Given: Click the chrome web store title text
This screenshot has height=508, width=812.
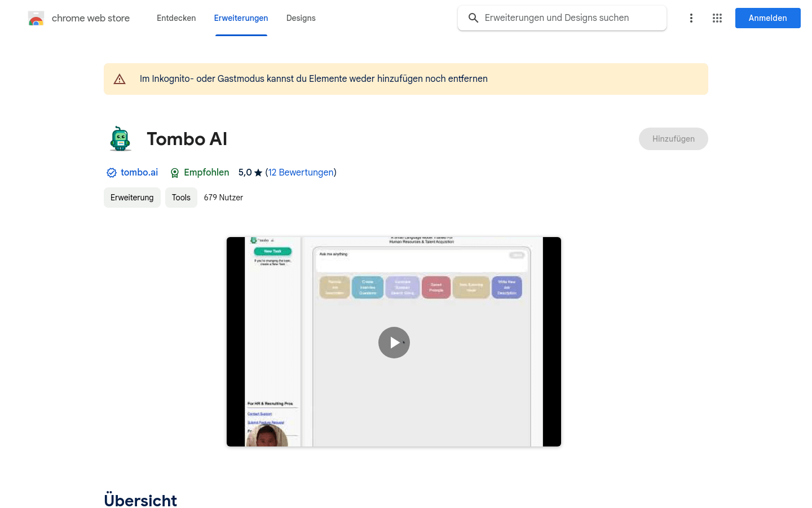Looking at the screenshot, I should pyautogui.click(x=91, y=18).
